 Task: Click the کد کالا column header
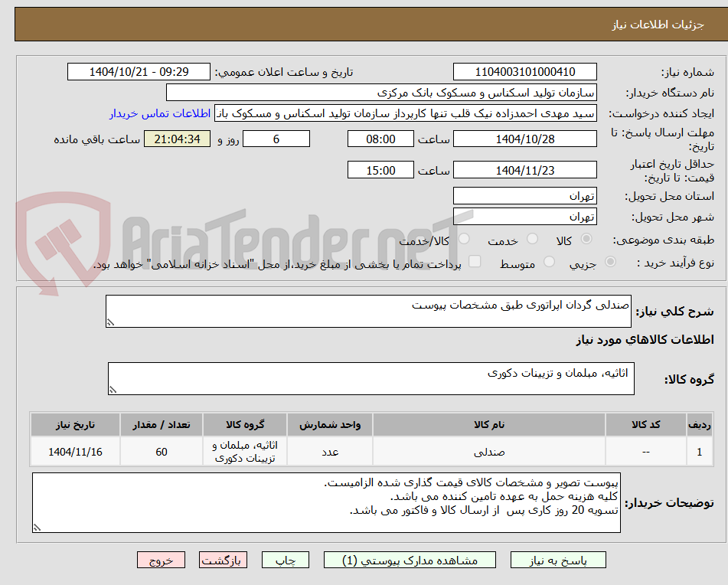click(646, 425)
